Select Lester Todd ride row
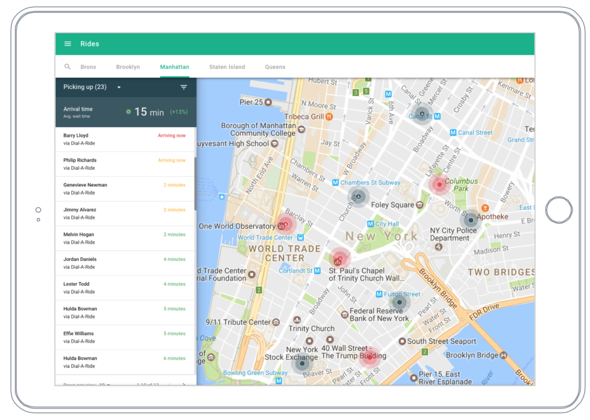This screenshot has width=590, height=420. click(x=126, y=288)
